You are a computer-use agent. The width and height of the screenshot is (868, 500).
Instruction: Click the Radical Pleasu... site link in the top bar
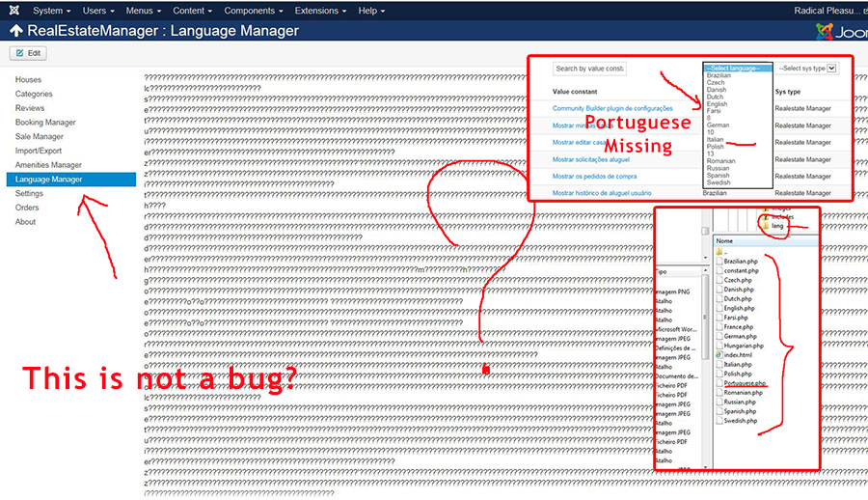(x=829, y=11)
